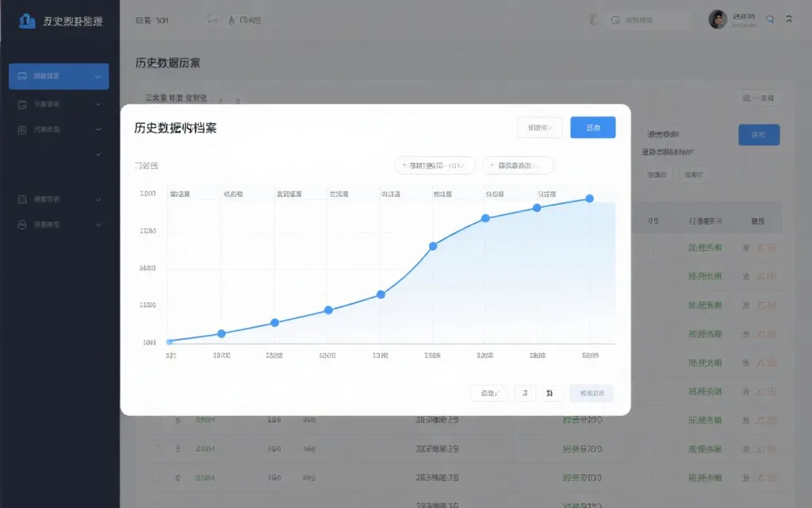Expand the second sidebar navigation group
812x508 pixels.
pos(98,104)
